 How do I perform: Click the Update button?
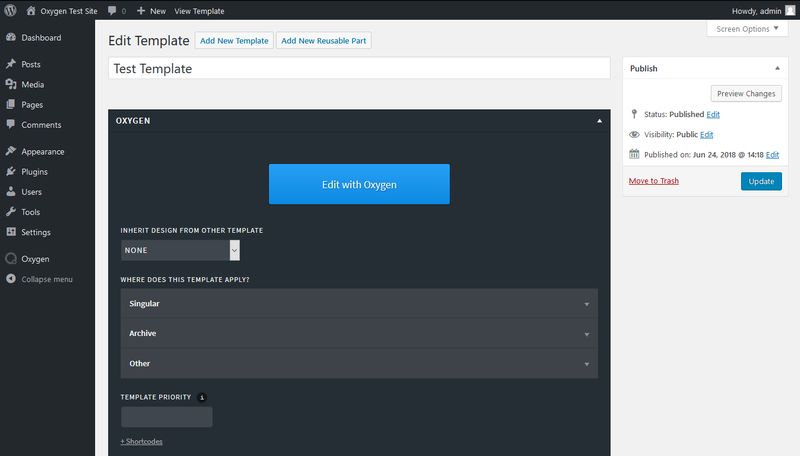point(761,181)
